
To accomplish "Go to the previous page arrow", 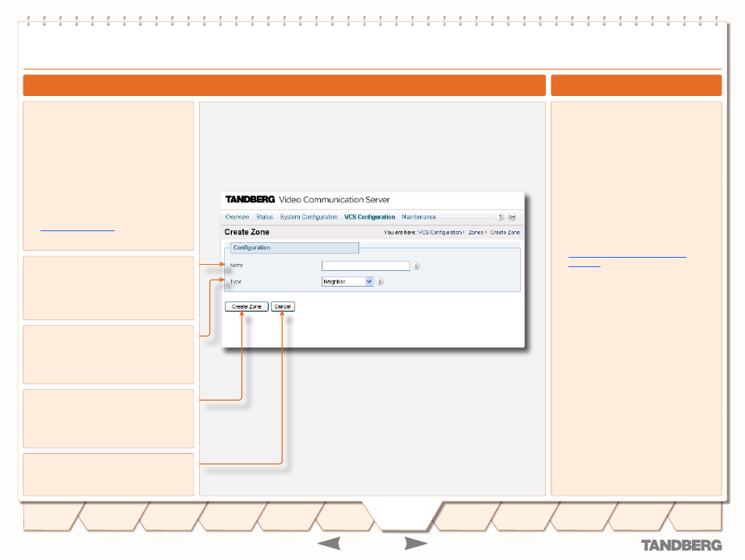I will [x=329, y=543].
